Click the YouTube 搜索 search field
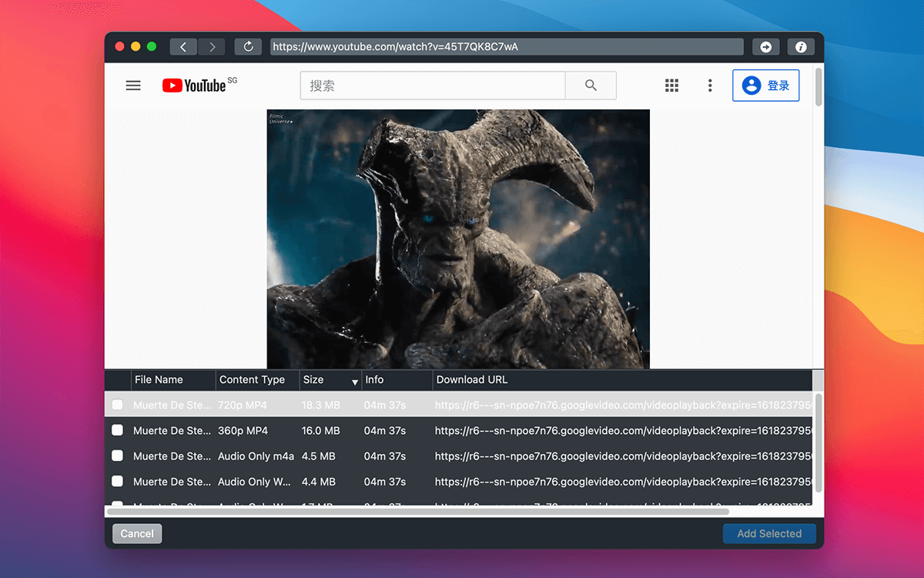924x578 pixels. 433,86
